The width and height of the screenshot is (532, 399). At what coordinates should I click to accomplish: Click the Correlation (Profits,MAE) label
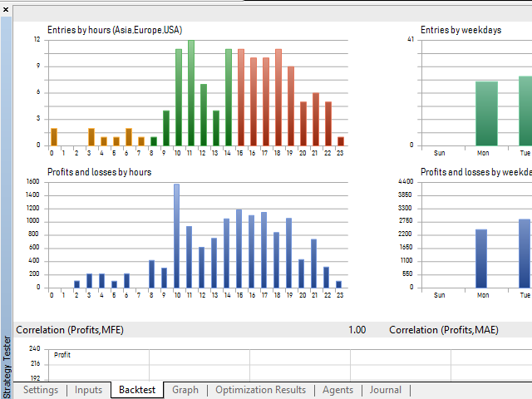[x=442, y=330]
